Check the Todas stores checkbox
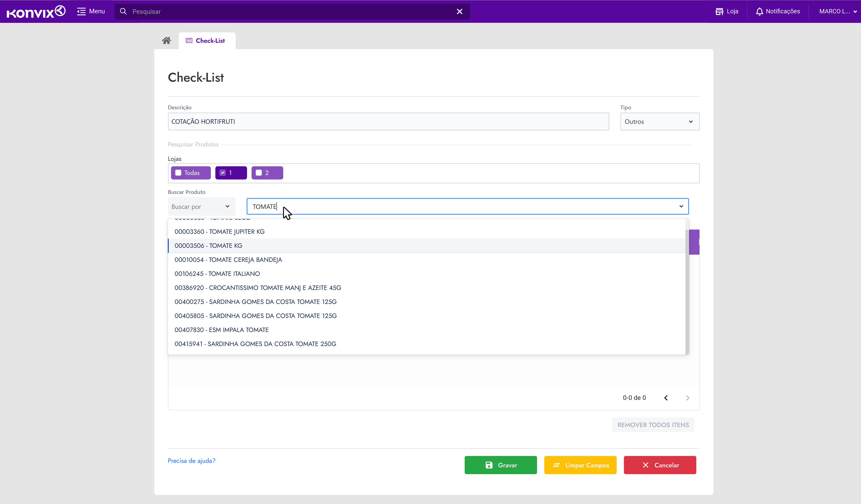This screenshot has height=504, width=861. coord(178,173)
